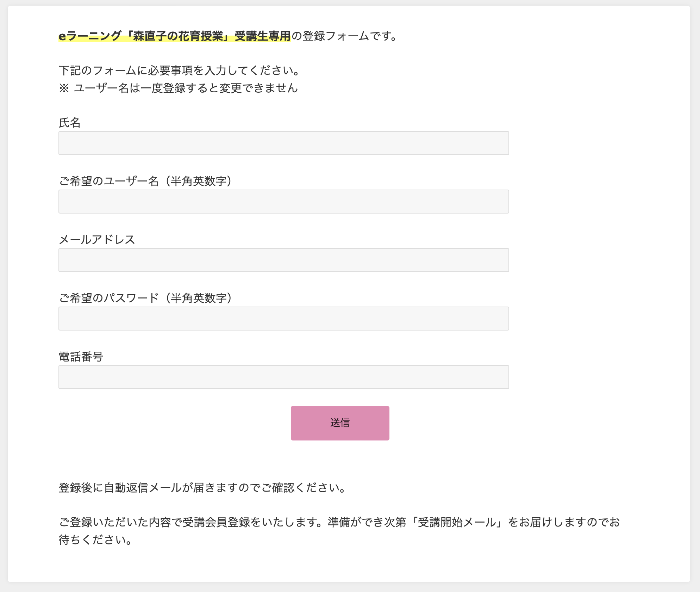Select the メールアドレス input field
This screenshot has height=592, width=700.
tap(283, 260)
